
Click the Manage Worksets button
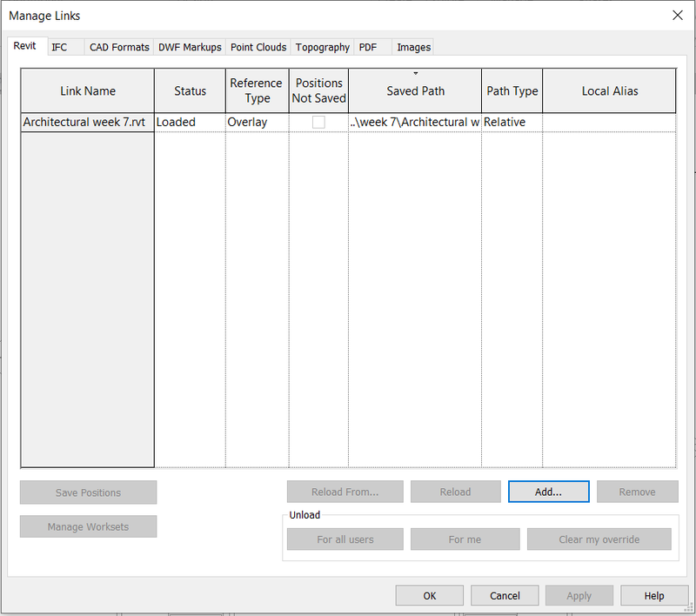coord(89,526)
